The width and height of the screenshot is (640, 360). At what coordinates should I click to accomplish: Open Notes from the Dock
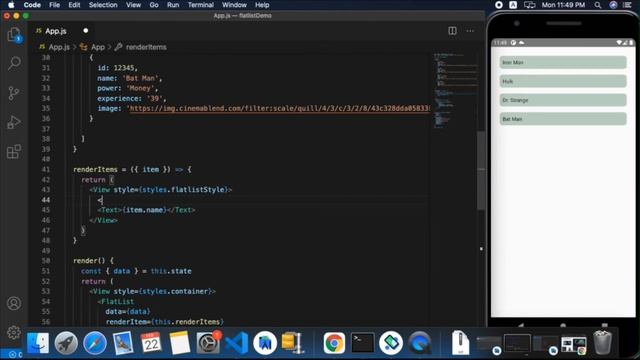tap(180, 343)
